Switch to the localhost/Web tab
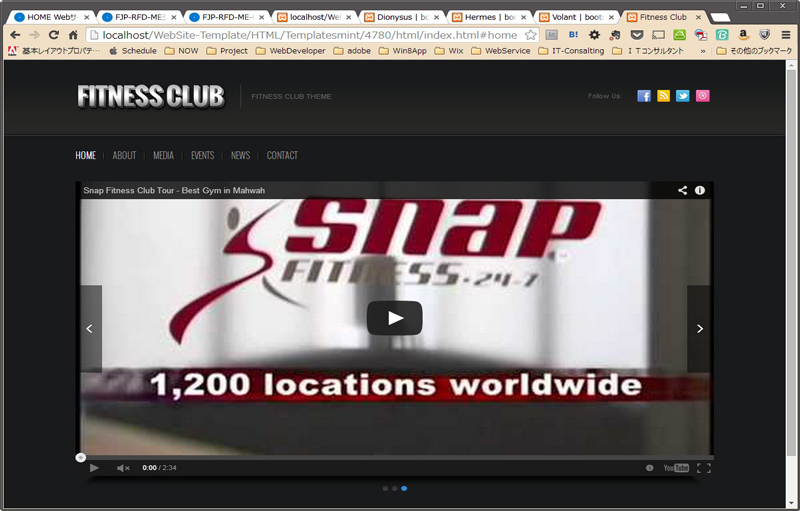 click(x=314, y=17)
